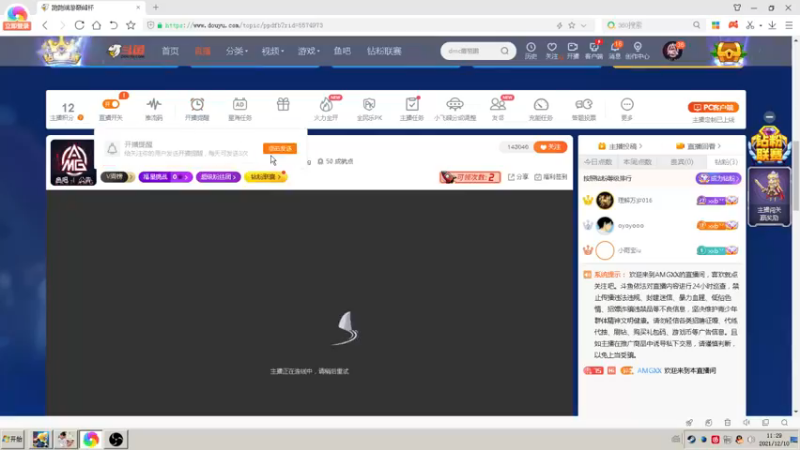The width and height of the screenshot is (800, 450).
Task: Click the bell icon in reminder popup
Action: pyautogui.click(x=112, y=148)
